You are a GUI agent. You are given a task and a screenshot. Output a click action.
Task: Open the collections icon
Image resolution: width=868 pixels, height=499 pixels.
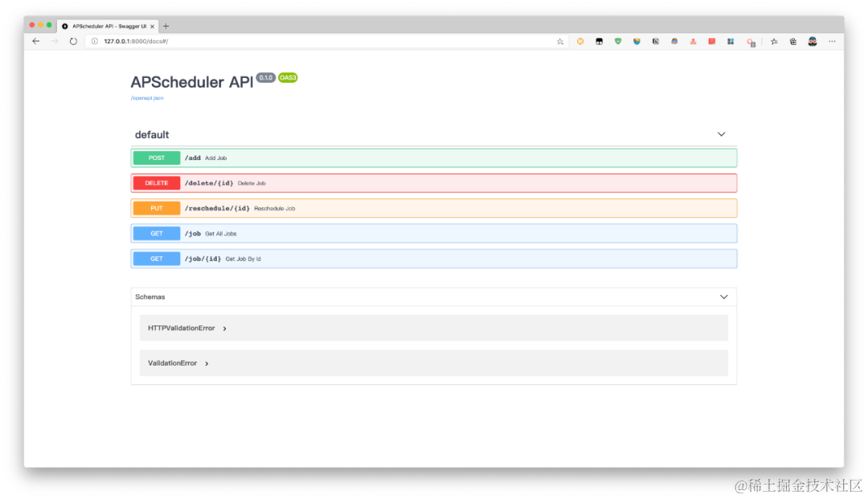coord(792,42)
